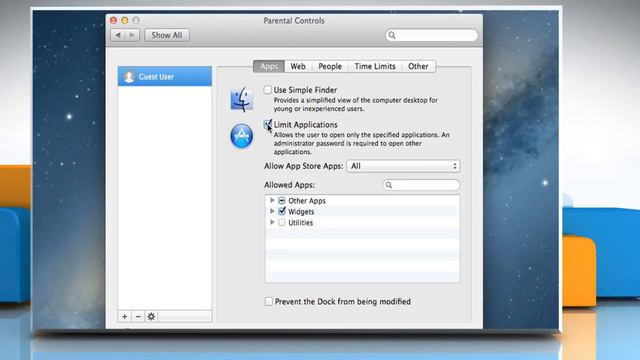640x360 pixels.
Task: Check the Utilities checkbox
Action: (282, 222)
